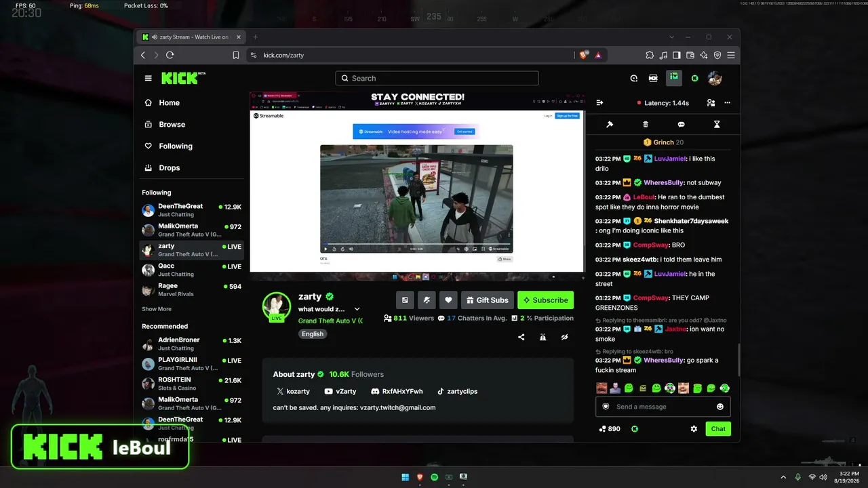
Task: Click the chat bubble mode icon
Action: [x=681, y=125]
